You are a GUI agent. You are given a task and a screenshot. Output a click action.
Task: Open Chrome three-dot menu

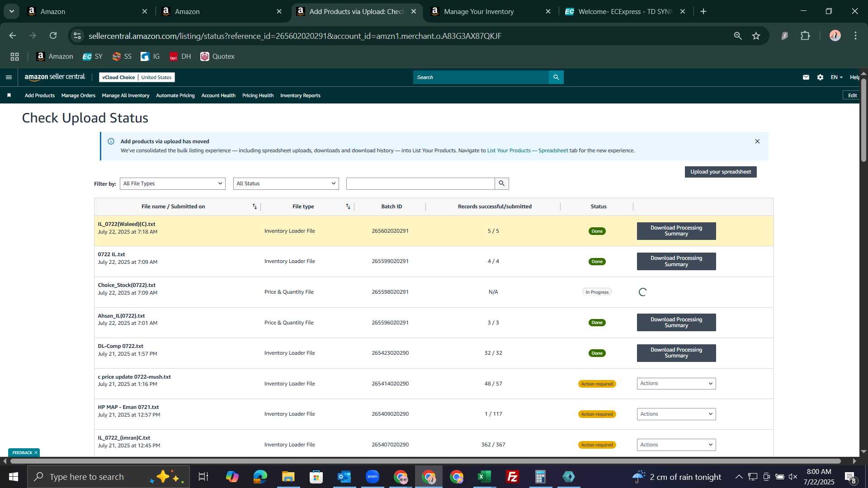(x=855, y=36)
